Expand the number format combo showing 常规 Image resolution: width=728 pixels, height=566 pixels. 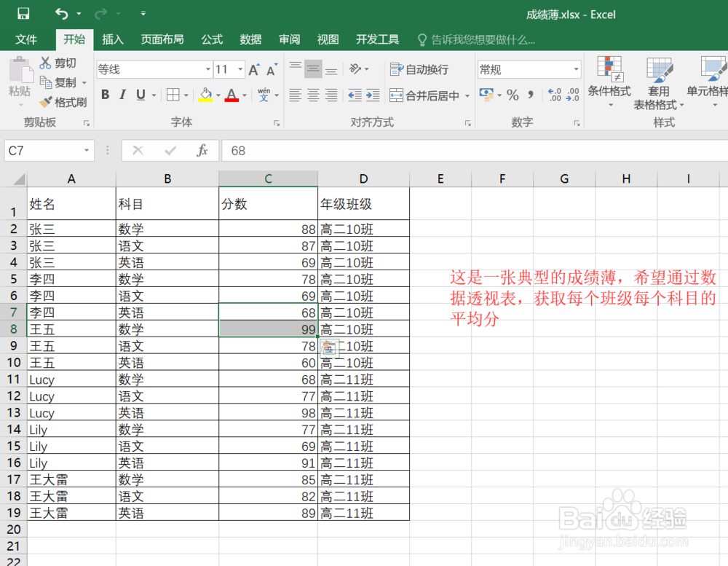[576, 68]
